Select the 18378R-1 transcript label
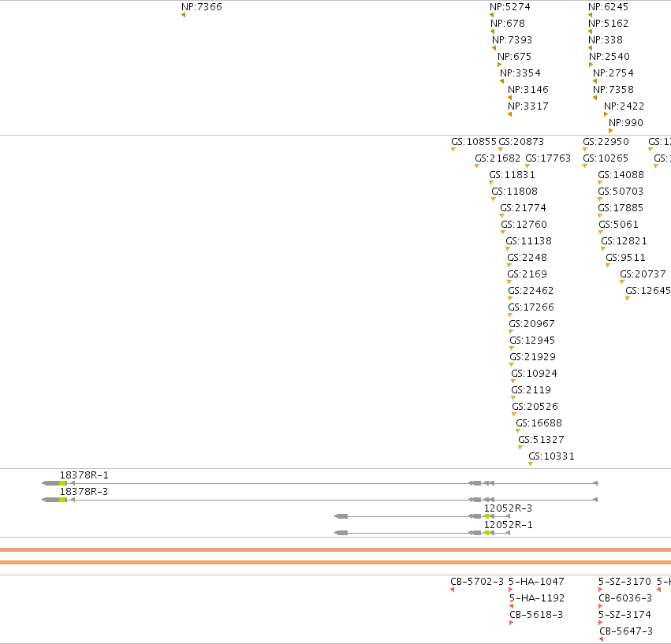Viewport: 671px width, 644px height. [84, 475]
